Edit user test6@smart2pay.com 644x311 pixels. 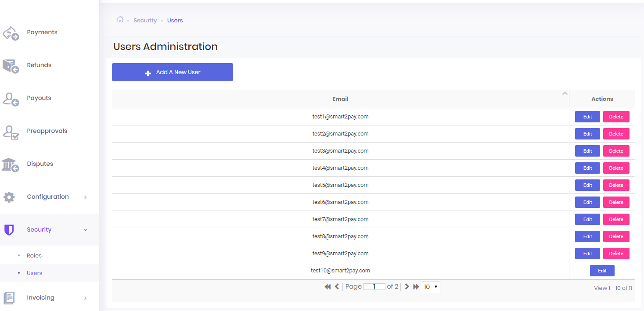click(587, 202)
